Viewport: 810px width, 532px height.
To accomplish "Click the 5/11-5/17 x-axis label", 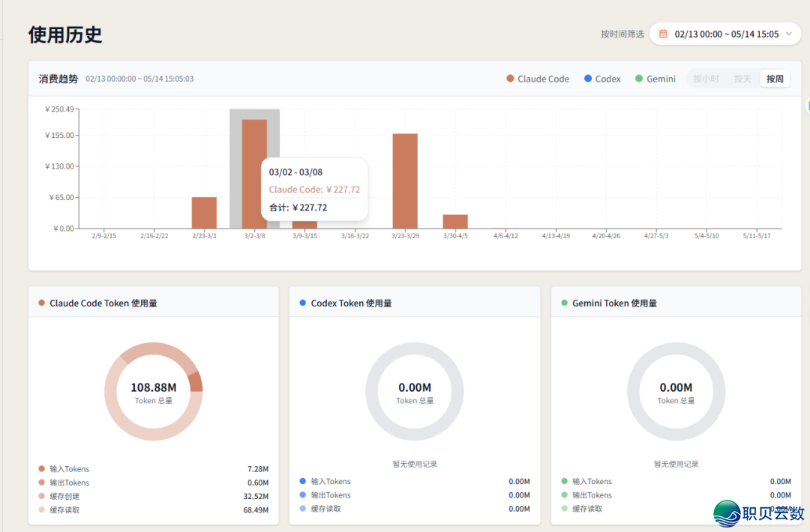I will point(756,236).
